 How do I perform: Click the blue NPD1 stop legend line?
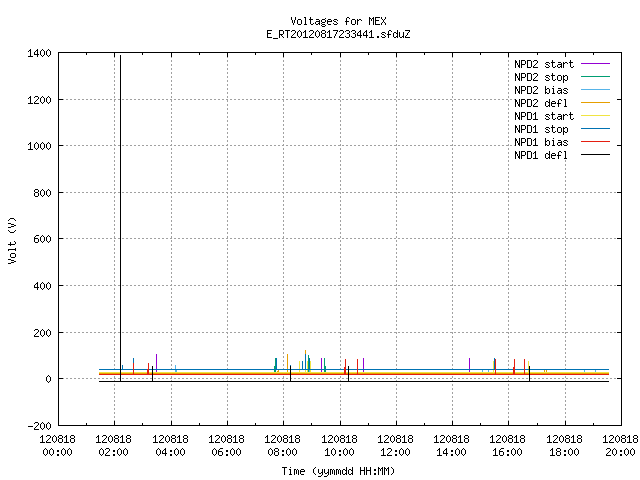595,129
